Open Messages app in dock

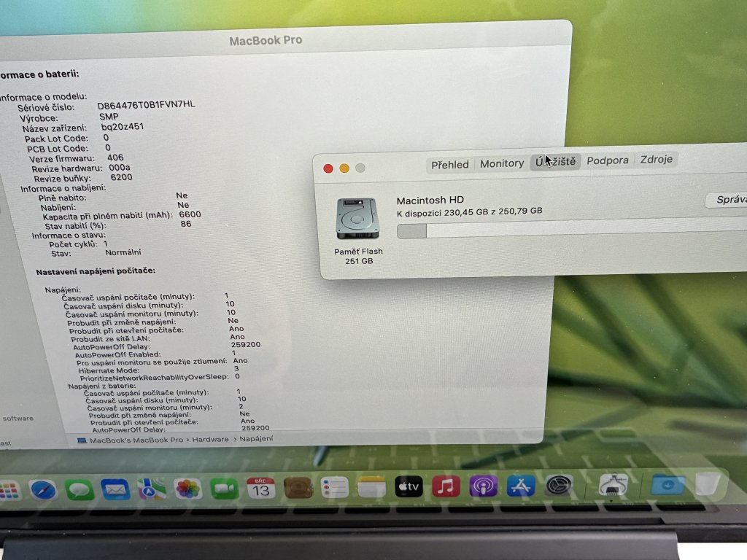point(79,490)
